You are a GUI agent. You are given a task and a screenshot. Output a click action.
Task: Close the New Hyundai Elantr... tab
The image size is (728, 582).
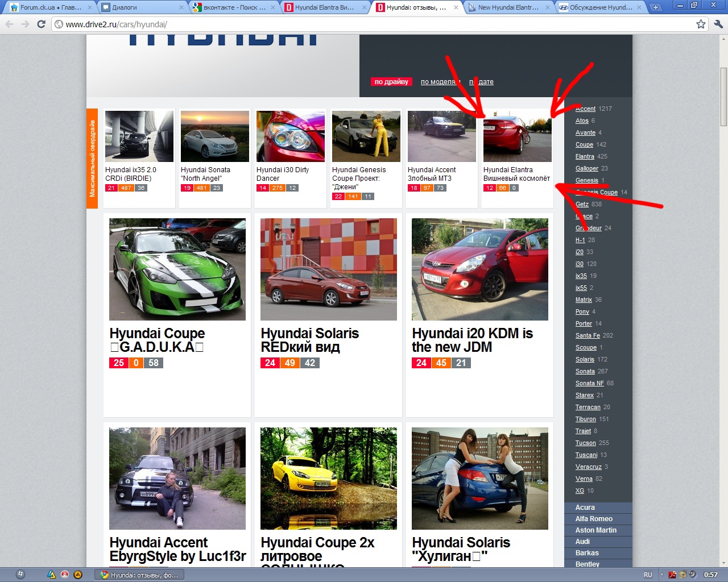[548, 7]
